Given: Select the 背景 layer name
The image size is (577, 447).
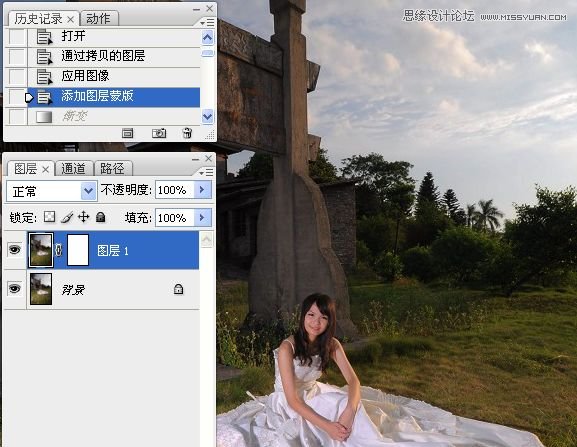Looking at the screenshot, I should pos(73,290).
